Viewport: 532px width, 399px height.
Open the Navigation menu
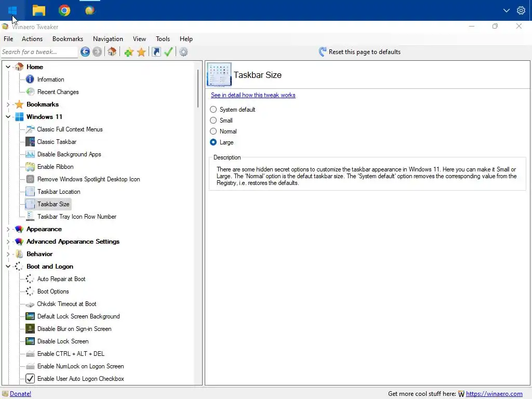point(108,38)
